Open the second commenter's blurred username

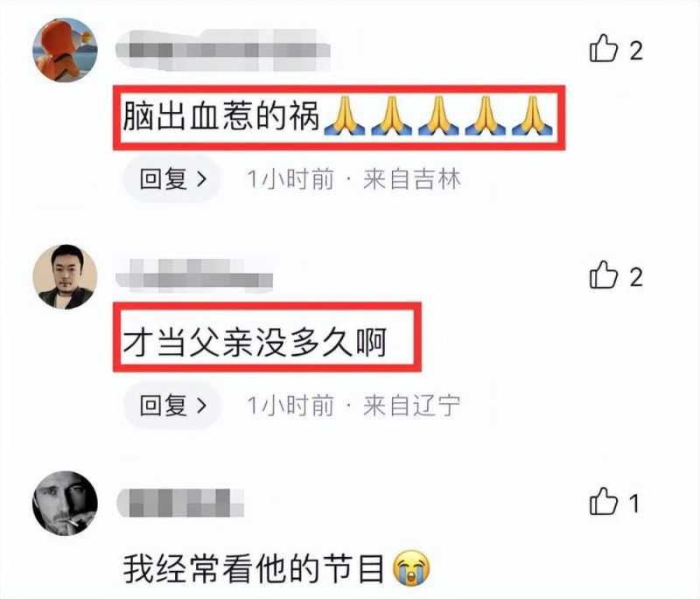pyautogui.click(x=194, y=275)
